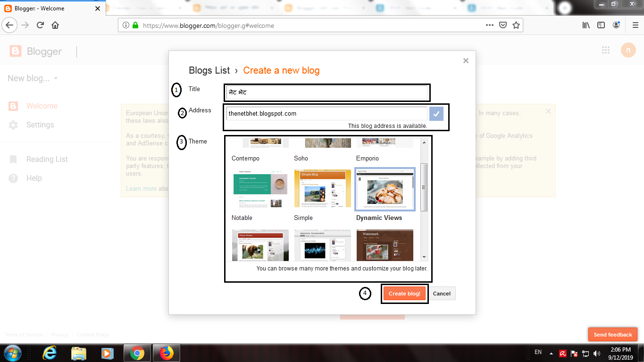
Task: Click the Blogger logo in header
Action: click(x=36, y=51)
